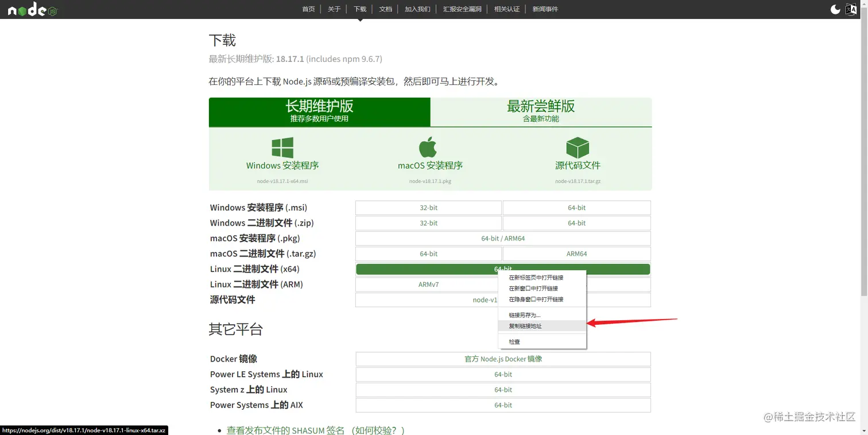
Task: Click 源代码文件 download link
Action: point(578,165)
